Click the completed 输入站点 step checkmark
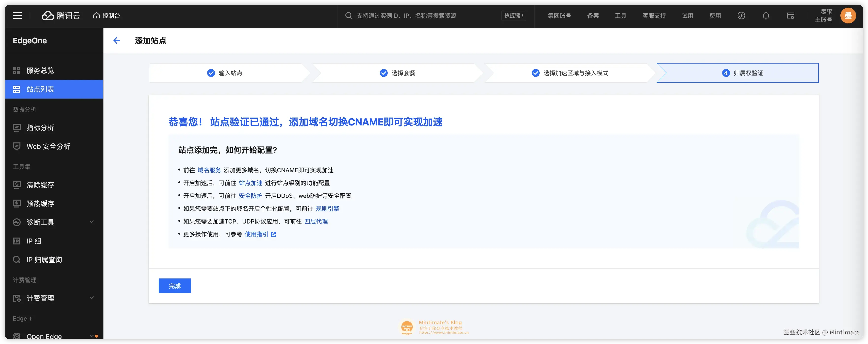 211,72
